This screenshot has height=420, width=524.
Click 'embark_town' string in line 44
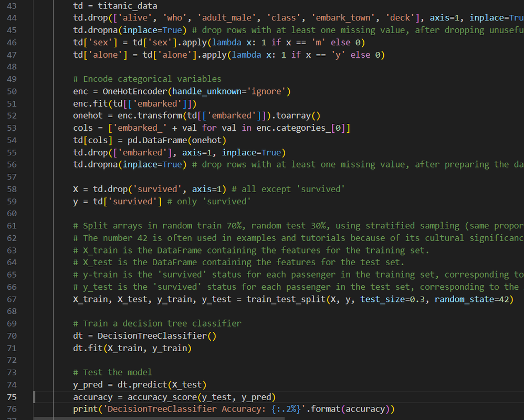(x=343, y=18)
